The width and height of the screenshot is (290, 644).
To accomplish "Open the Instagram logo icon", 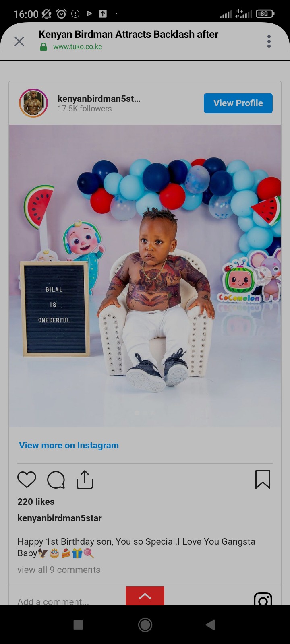I will point(263,599).
